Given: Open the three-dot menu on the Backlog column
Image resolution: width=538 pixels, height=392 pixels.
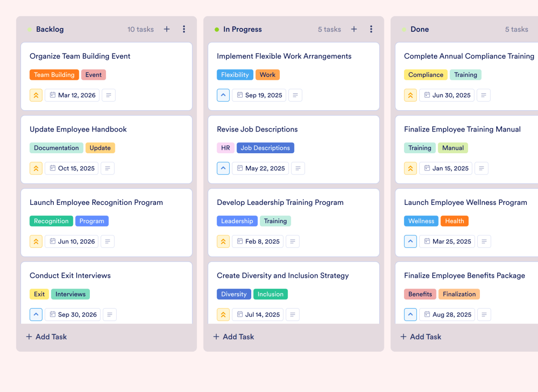Looking at the screenshot, I should (184, 29).
